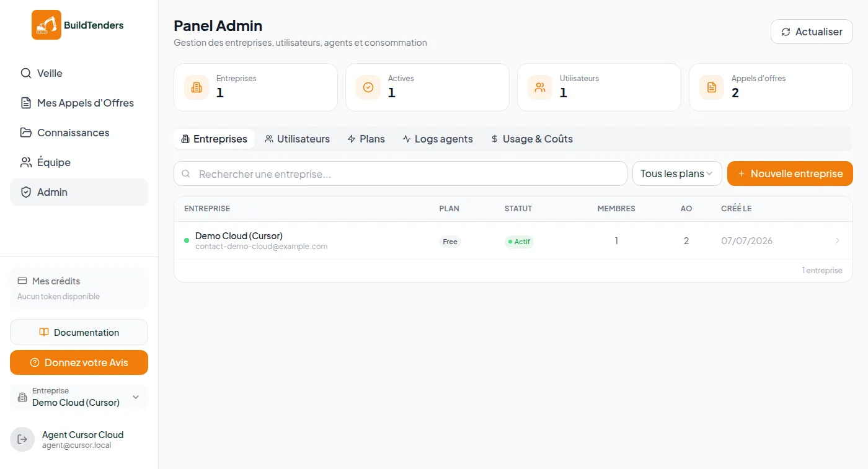Click the file icon on Appels d'offres card
Screen dimensions: 868x469
click(x=712, y=87)
